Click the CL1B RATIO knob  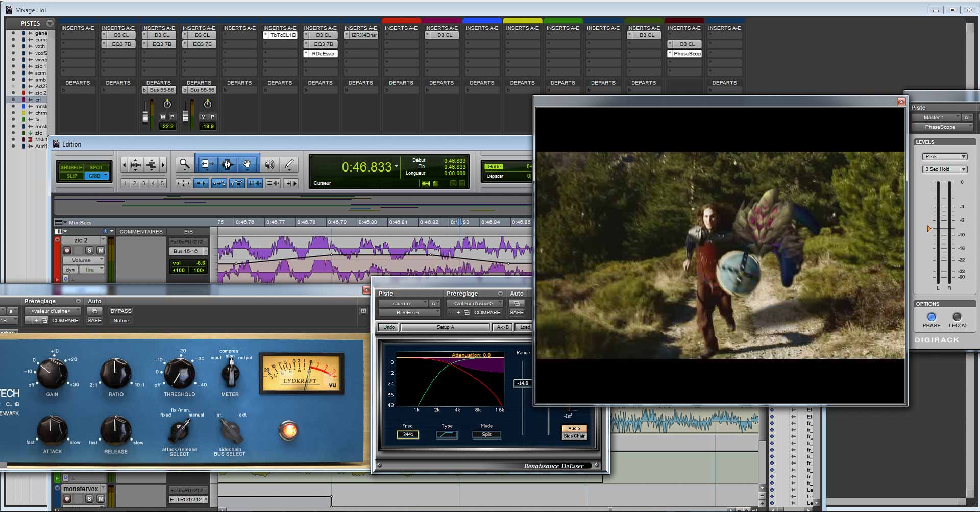pos(116,374)
